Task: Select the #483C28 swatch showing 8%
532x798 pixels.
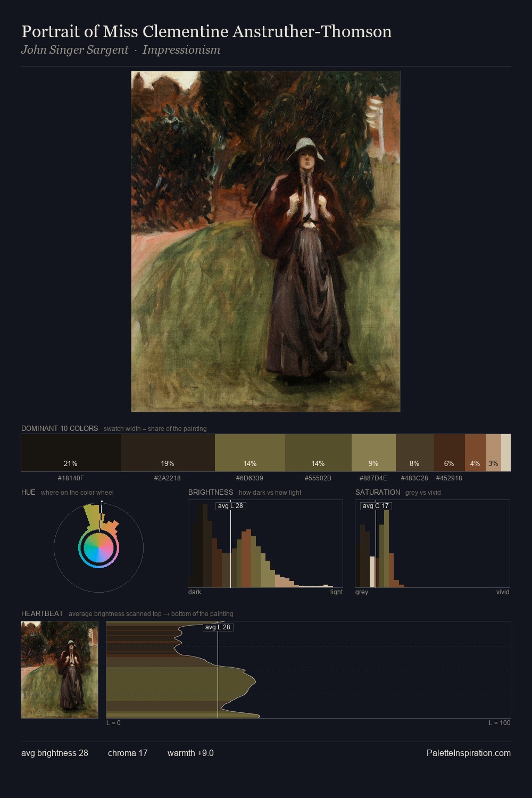Action: [x=415, y=453]
